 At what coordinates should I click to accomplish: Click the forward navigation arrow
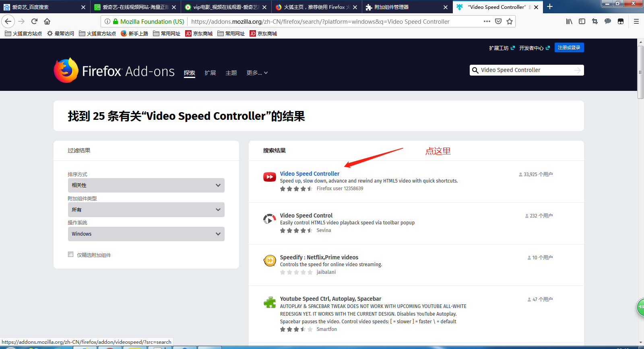(22, 21)
